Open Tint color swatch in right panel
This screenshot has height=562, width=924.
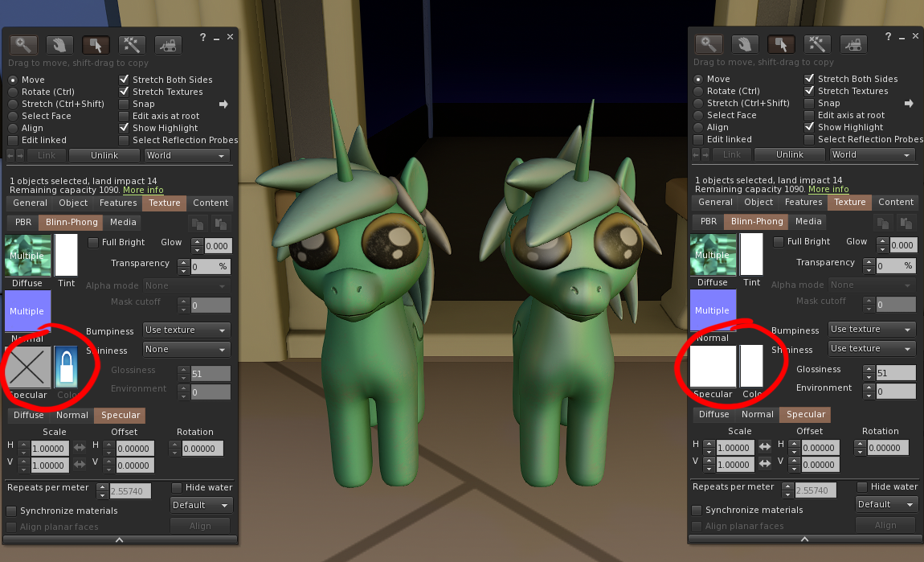click(751, 255)
